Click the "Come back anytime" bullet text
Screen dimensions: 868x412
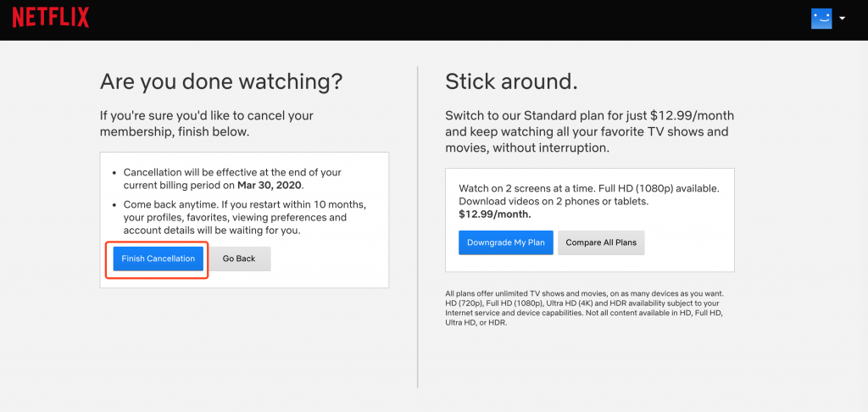pyautogui.click(x=244, y=205)
